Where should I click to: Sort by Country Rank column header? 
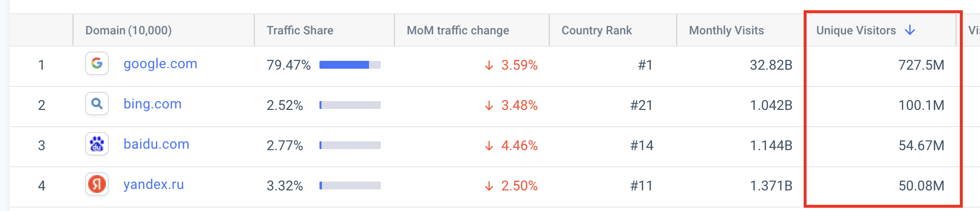click(x=597, y=30)
